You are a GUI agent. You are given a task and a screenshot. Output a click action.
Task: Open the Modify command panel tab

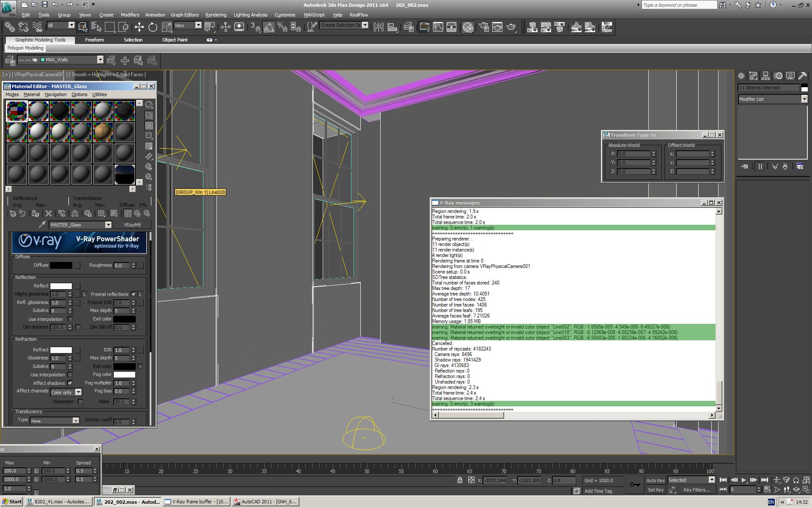(x=753, y=76)
